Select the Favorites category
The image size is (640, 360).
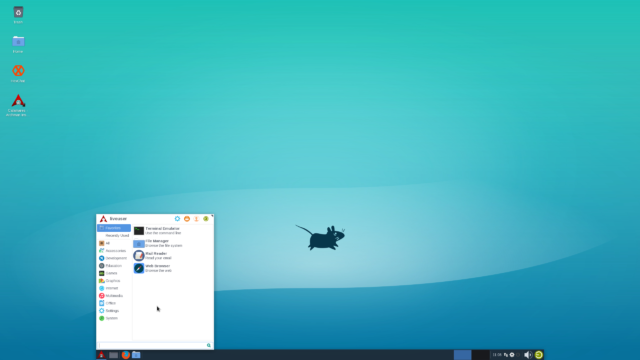[x=114, y=228]
